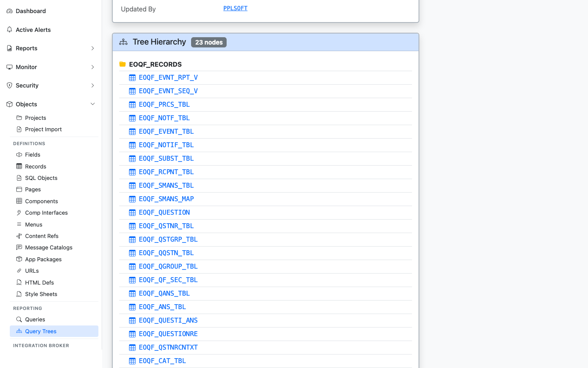Viewport: 588px width, 368px height.
Task: Open the EOQF_NOTF_TBL record link
Action: coord(164,118)
